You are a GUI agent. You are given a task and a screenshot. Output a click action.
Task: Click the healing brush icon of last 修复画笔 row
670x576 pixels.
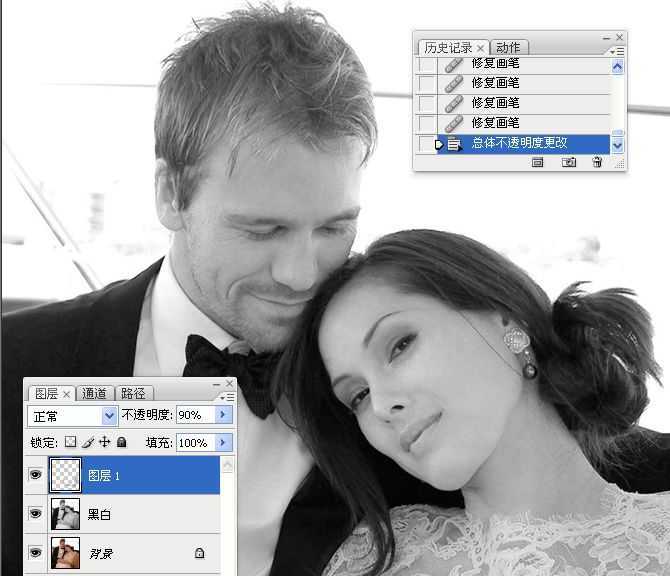tap(453, 123)
